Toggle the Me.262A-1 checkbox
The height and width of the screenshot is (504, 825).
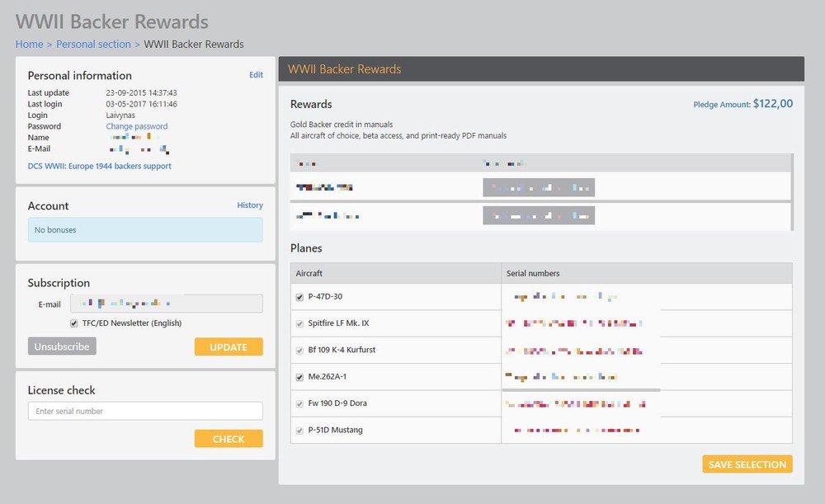[x=299, y=377]
